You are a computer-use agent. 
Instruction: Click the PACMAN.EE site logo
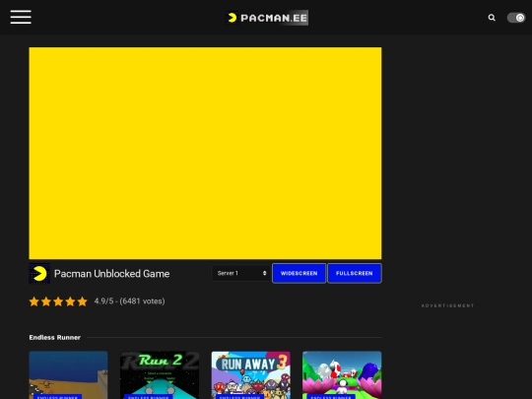coord(267,18)
